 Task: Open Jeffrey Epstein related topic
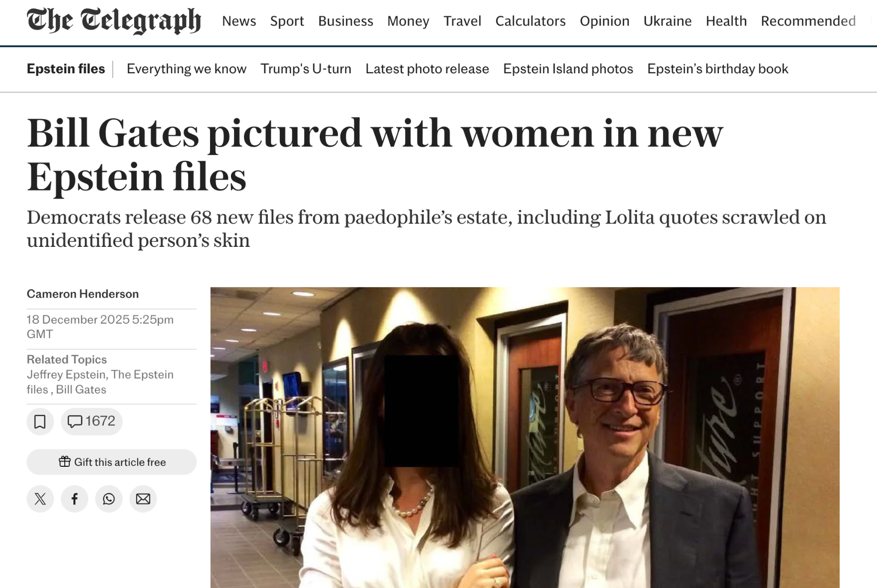pos(66,375)
